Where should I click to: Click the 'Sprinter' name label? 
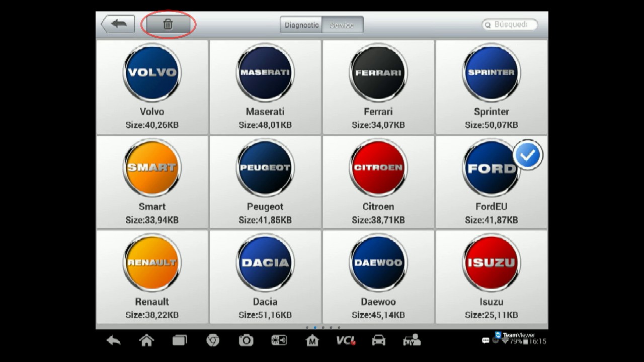(492, 112)
